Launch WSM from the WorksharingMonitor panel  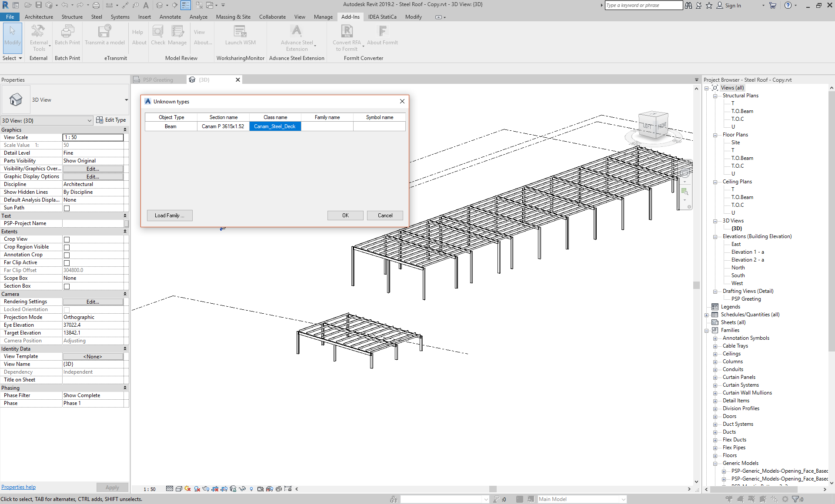[240, 35]
